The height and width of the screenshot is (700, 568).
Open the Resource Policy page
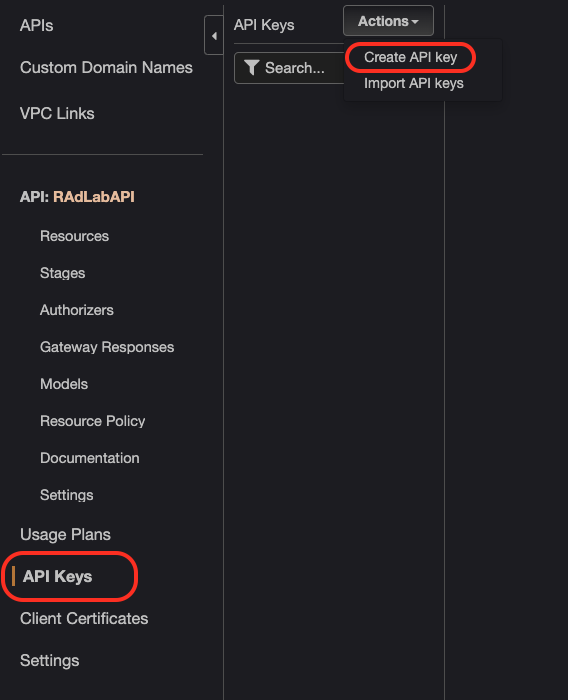(x=92, y=421)
